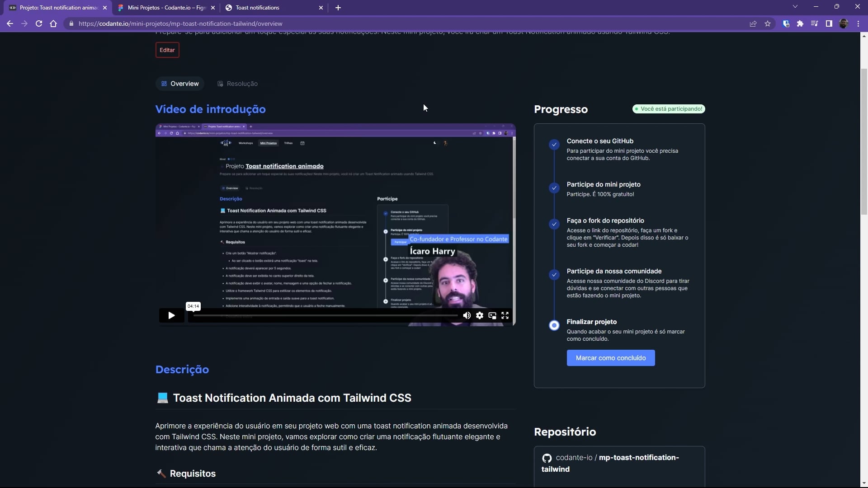Viewport: 868px width, 488px height.
Task: Open video settings gear icon
Action: [480, 315]
